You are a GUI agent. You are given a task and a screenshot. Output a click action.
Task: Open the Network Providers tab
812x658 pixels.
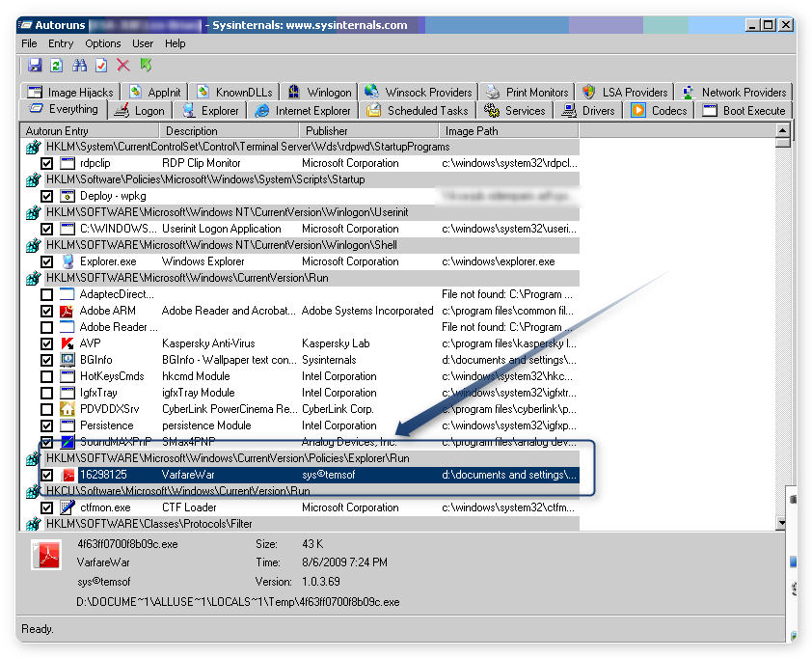click(x=734, y=93)
